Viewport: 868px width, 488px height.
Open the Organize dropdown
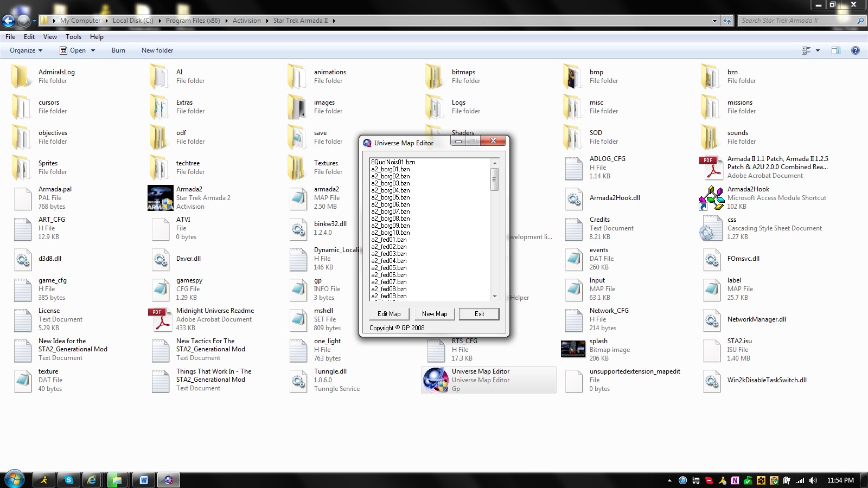[26, 50]
